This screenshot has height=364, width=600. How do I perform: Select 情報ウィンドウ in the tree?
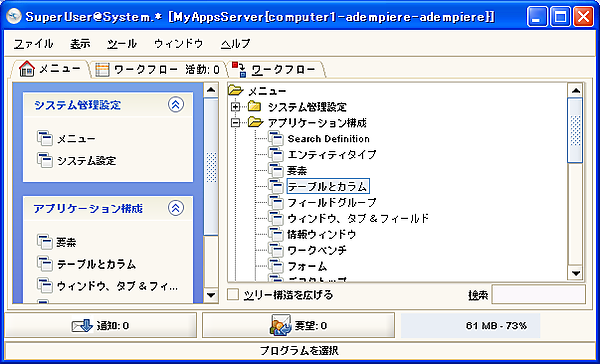pyautogui.click(x=322, y=234)
